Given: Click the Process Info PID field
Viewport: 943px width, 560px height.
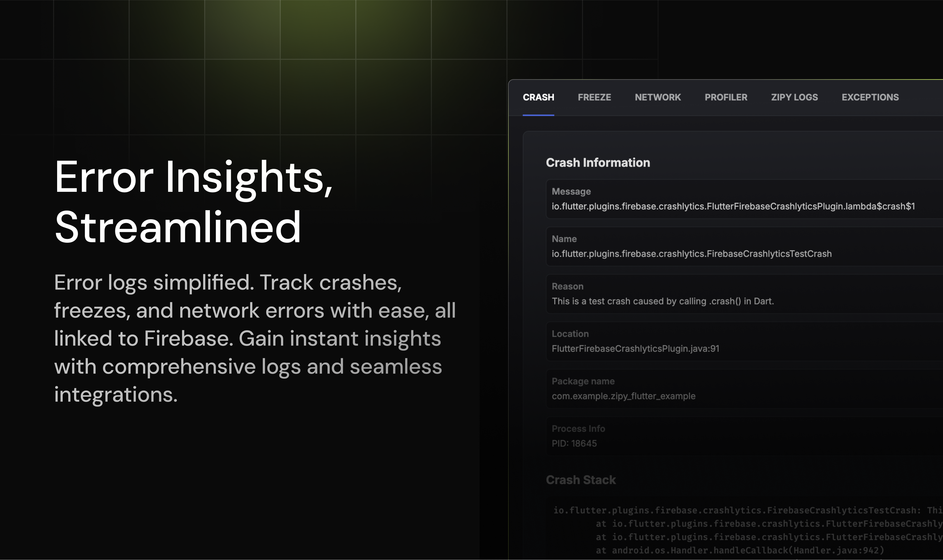Looking at the screenshot, I should tap(574, 443).
